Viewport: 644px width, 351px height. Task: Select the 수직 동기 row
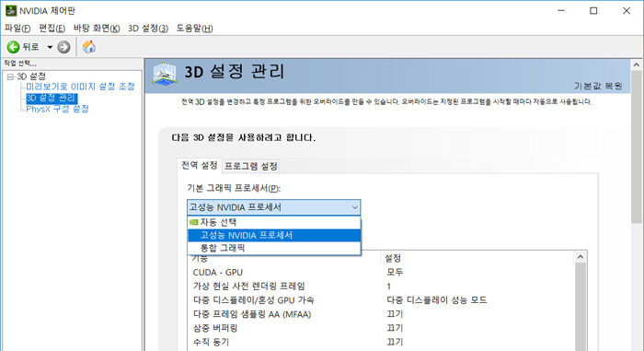[382, 342]
